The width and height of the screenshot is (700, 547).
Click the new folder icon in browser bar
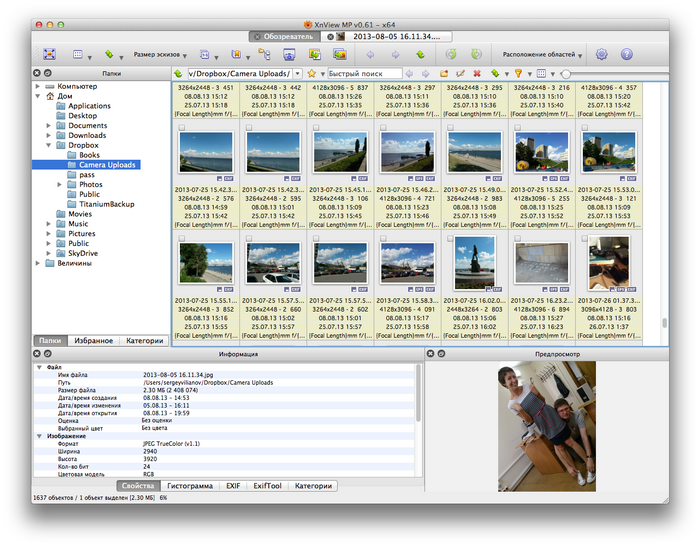[x=444, y=74]
